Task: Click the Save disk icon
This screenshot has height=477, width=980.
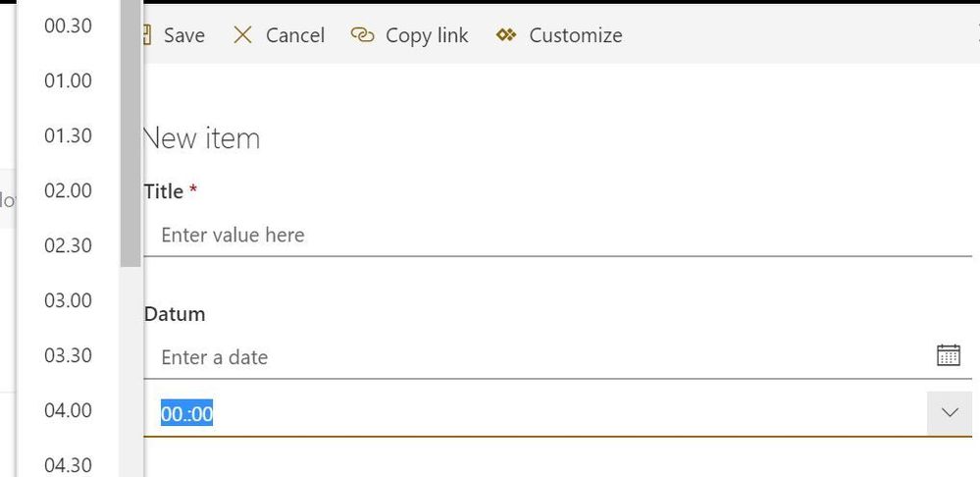Action: 148,35
